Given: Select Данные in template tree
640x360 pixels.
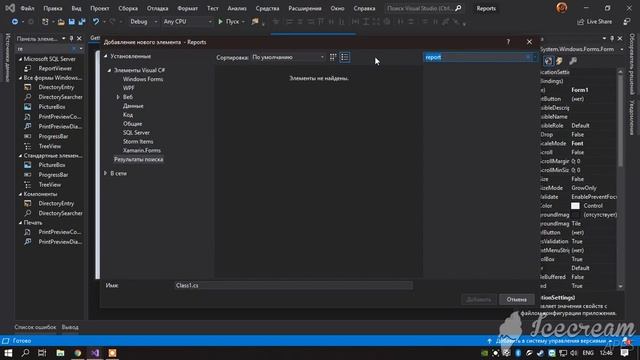Looking at the screenshot, I should (133, 106).
